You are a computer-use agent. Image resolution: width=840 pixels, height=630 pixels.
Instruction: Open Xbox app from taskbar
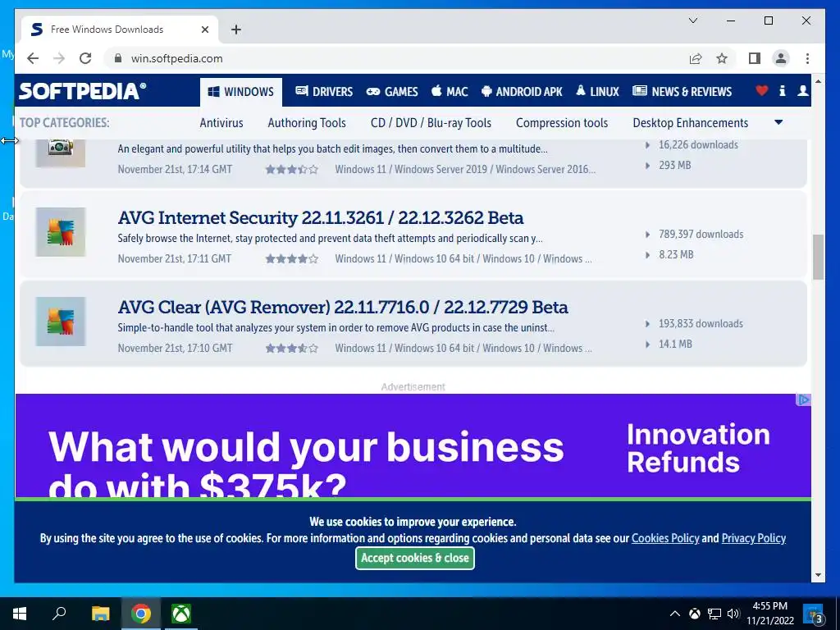pyautogui.click(x=181, y=614)
